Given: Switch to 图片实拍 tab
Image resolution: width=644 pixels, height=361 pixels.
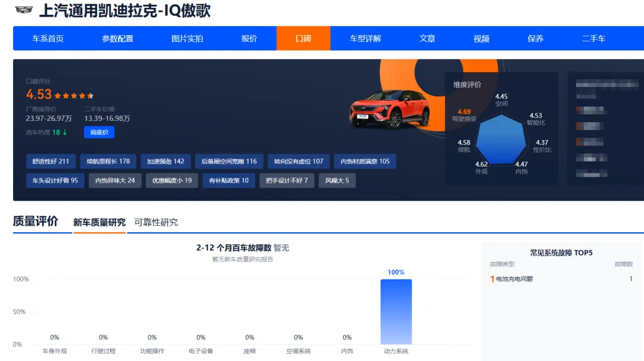Looking at the screenshot, I should (187, 39).
